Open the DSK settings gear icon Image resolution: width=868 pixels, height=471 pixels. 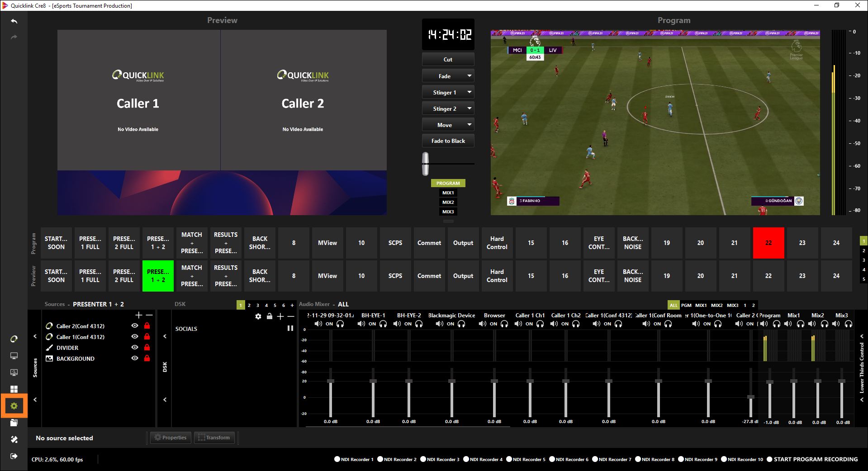258,316
